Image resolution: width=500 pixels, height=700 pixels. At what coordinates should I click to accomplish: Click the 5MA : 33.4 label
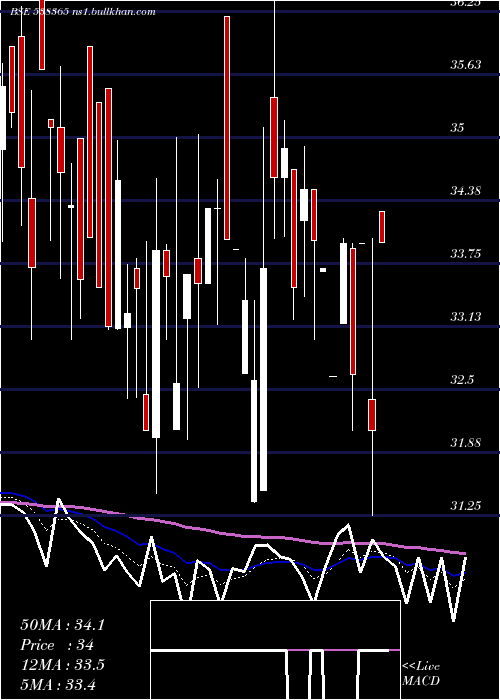coord(58,685)
